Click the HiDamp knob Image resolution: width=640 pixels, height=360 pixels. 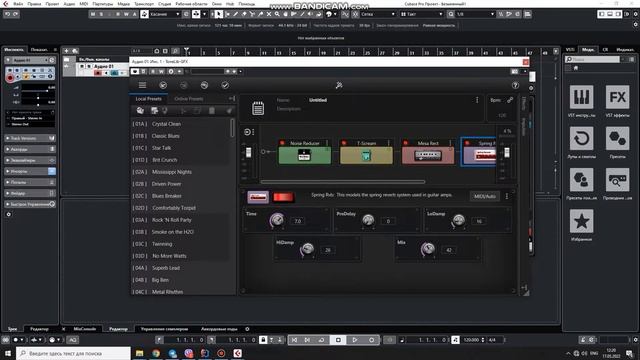pyautogui.click(x=307, y=249)
